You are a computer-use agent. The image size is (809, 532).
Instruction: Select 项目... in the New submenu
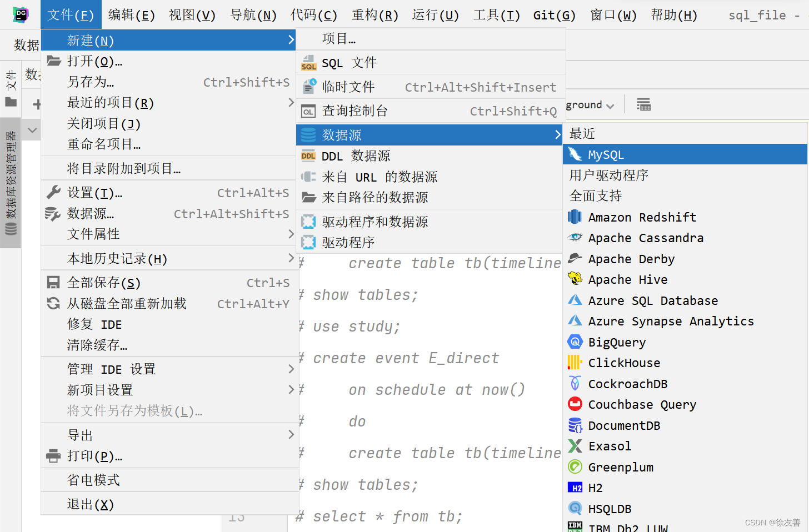coord(431,38)
